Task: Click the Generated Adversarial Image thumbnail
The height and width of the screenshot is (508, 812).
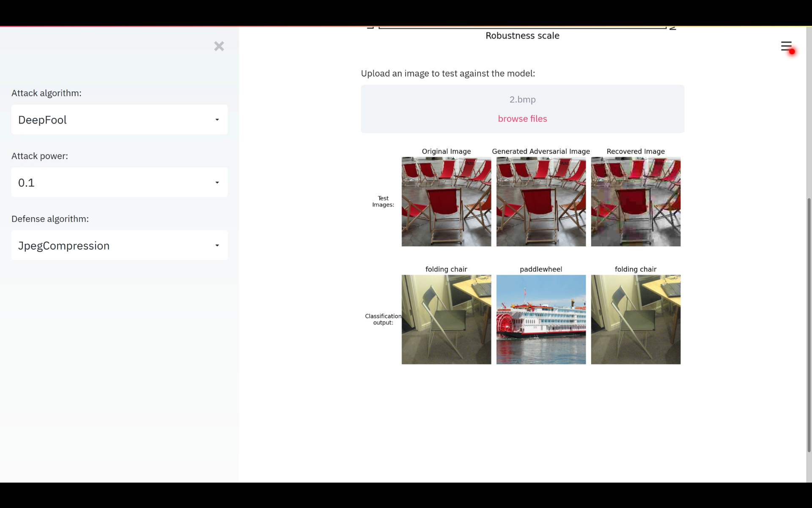Action: (x=541, y=202)
